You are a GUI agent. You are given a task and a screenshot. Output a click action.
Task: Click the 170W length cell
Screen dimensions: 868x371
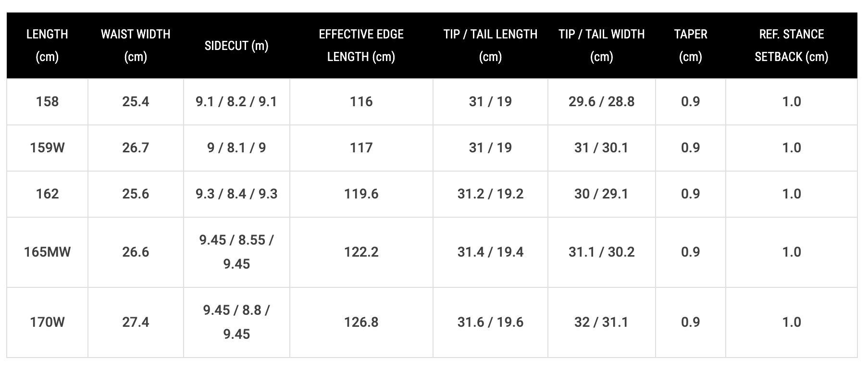tap(47, 322)
